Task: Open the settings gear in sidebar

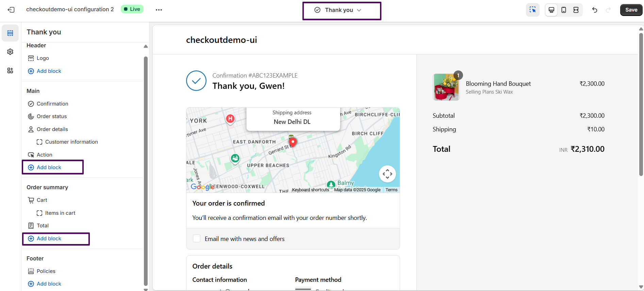Action: pyautogui.click(x=10, y=52)
